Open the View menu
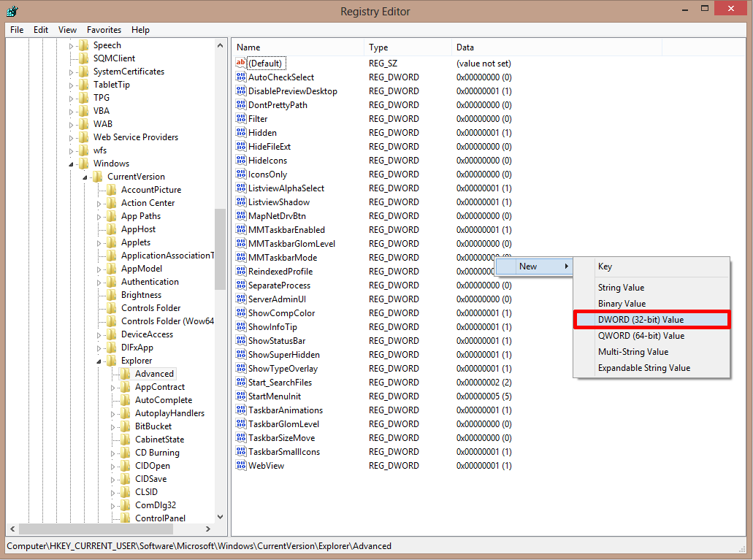Image resolution: width=753 pixels, height=560 pixels. [x=67, y=30]
